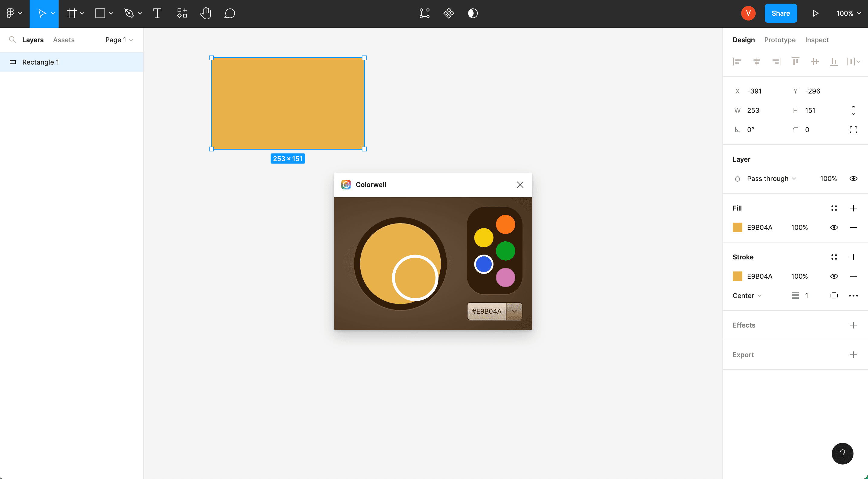The image size is (868, 479).
Task: Open the Assets panel
Action: click(x=63, y=40)
